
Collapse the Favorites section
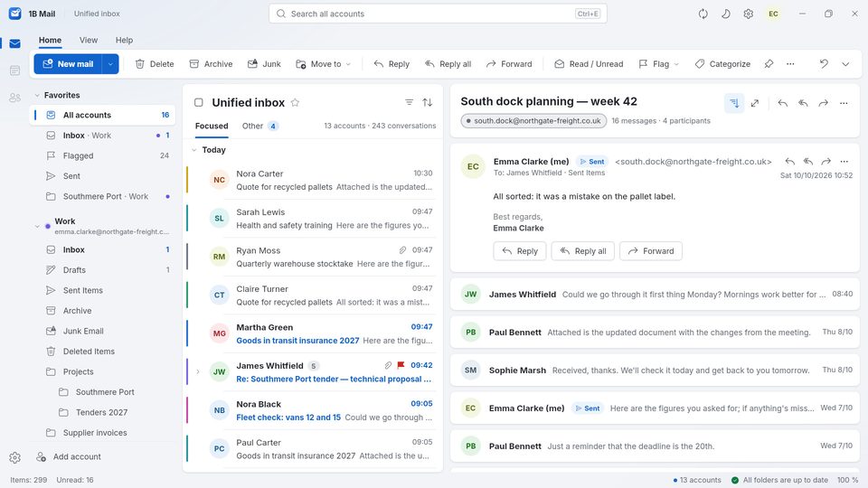[x=37, y=95]
